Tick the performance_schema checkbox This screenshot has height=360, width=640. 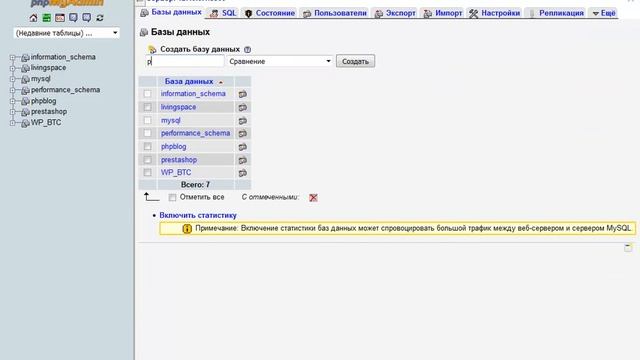pyautogui.click(x=147, y=133)
